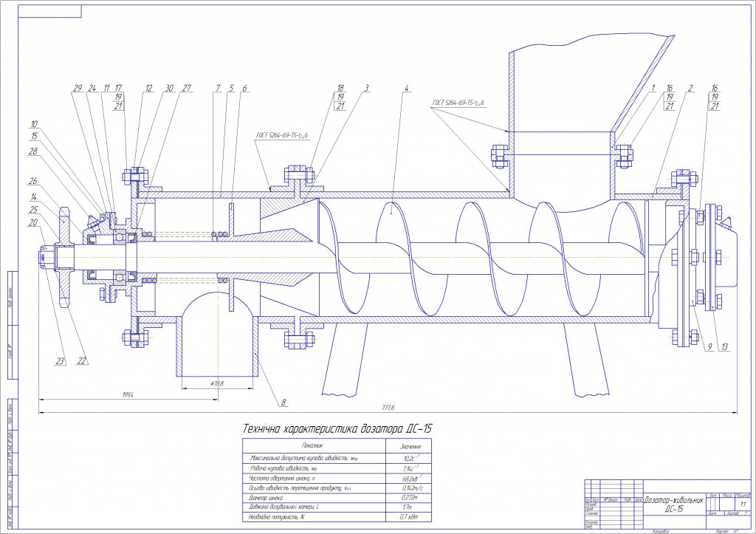Click part callout number 8
This screenshot has width=756, height=534.
(283, 402)
